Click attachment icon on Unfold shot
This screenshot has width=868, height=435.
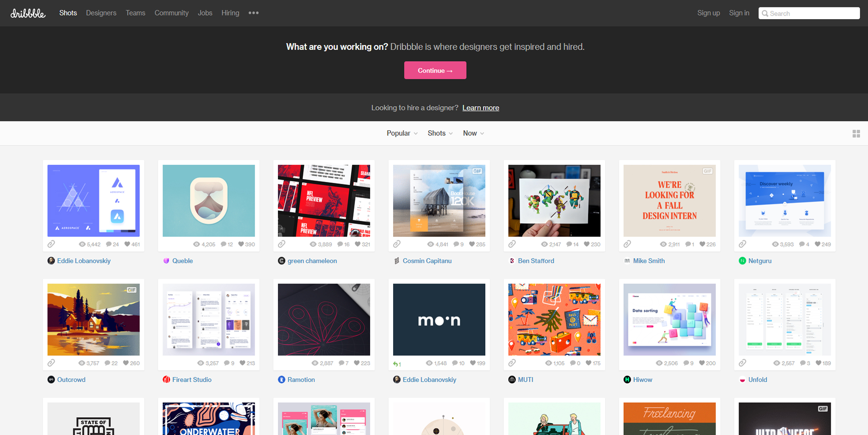click(743, 363)
